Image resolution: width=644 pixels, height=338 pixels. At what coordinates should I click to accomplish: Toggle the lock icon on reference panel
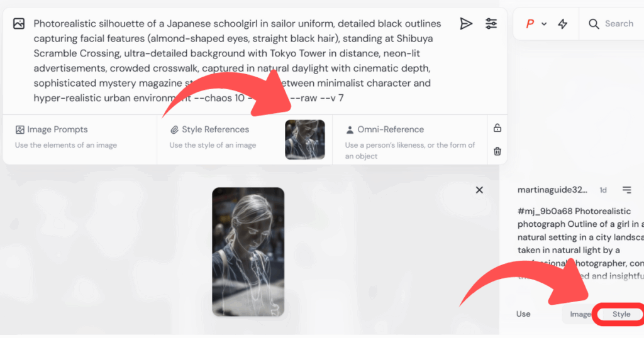[497, 128]
